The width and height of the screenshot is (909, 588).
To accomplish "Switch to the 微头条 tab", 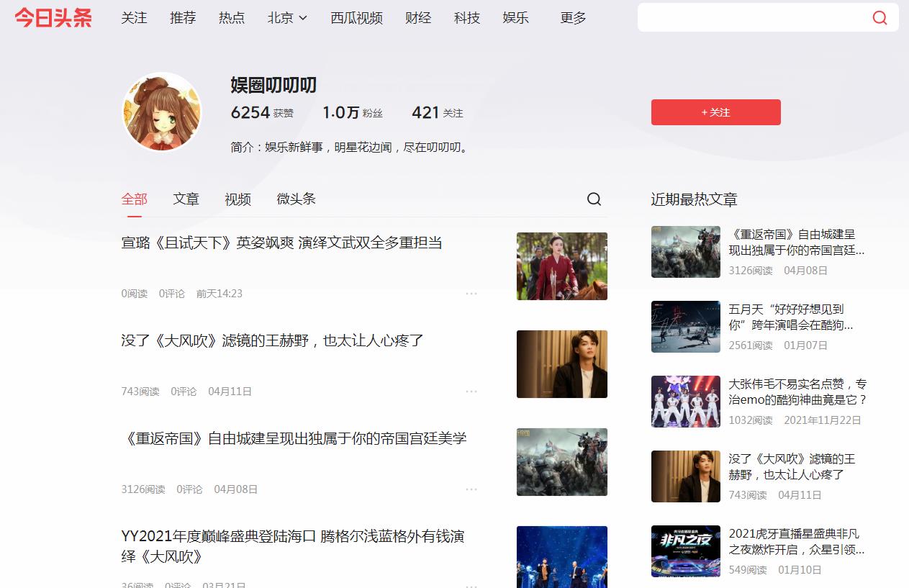I will tap(296, 199).
